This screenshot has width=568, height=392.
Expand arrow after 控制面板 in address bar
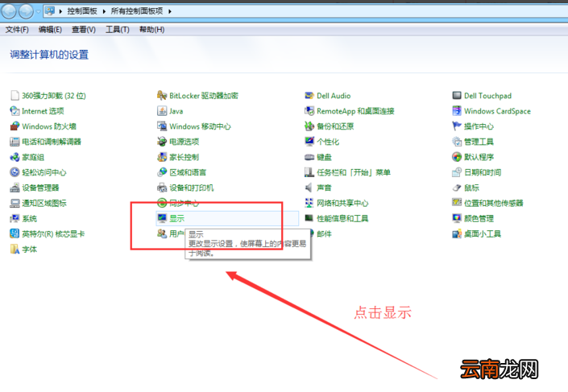point(104,11)
